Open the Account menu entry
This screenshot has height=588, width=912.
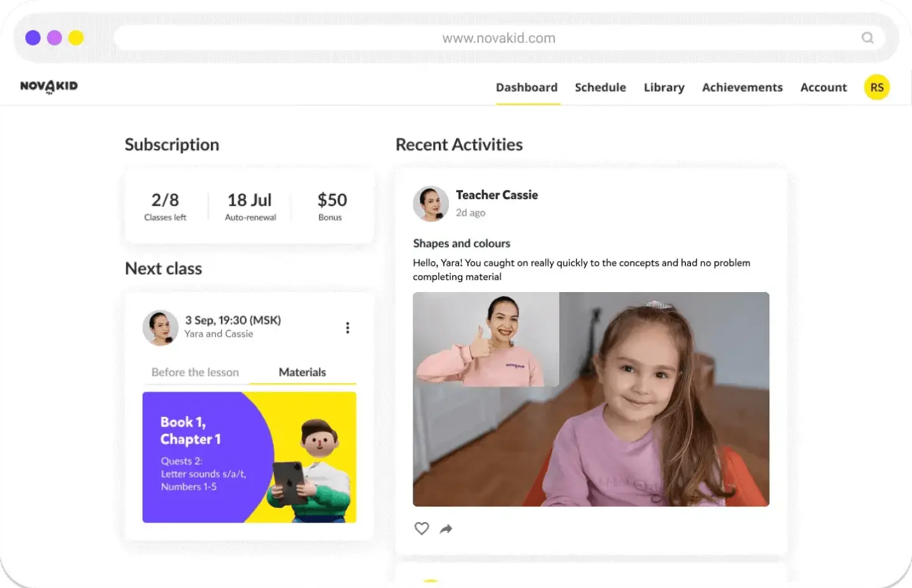pos(823,87)
